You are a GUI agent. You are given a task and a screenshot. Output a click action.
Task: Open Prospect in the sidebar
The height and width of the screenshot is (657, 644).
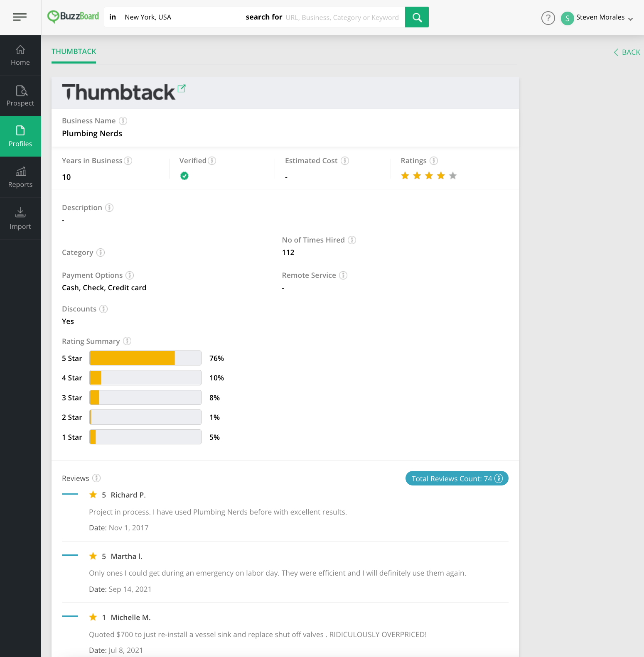point(20,96)
